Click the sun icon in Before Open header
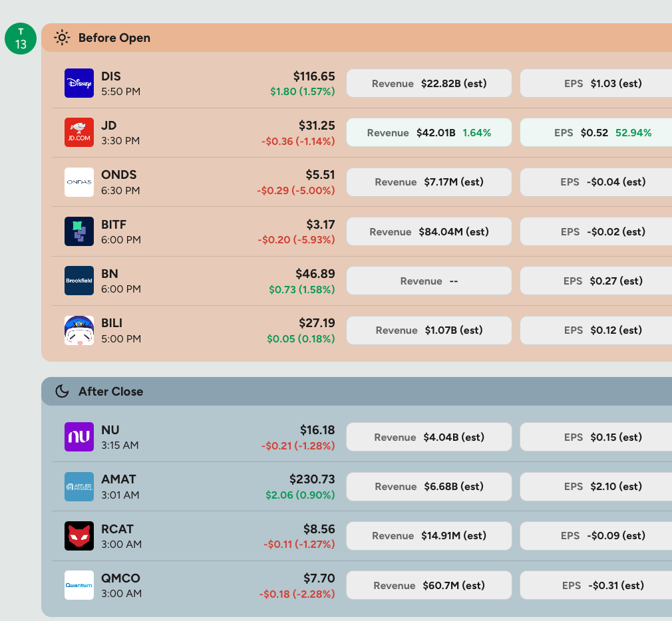Image resolution: width=672 pixels, height=621 pixels. pyautogui.click(x=62, y=38)
